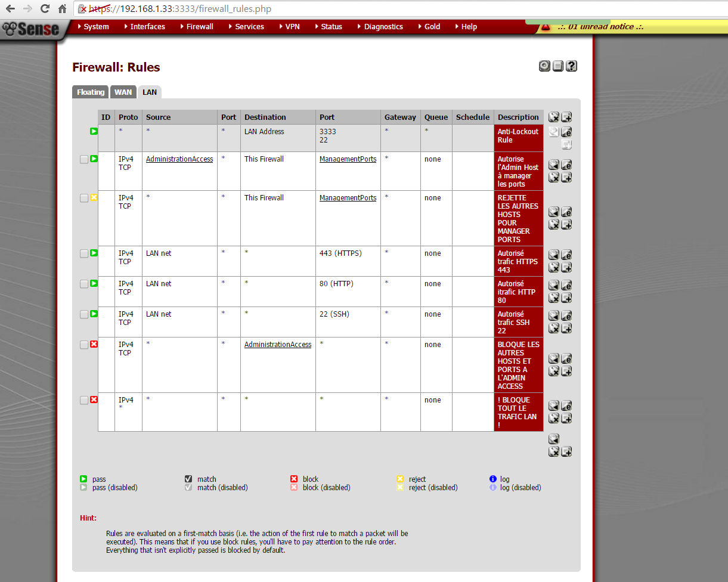Delete the 'Autorisé trafic HTTPS 443' rule

tap(554, 267)
